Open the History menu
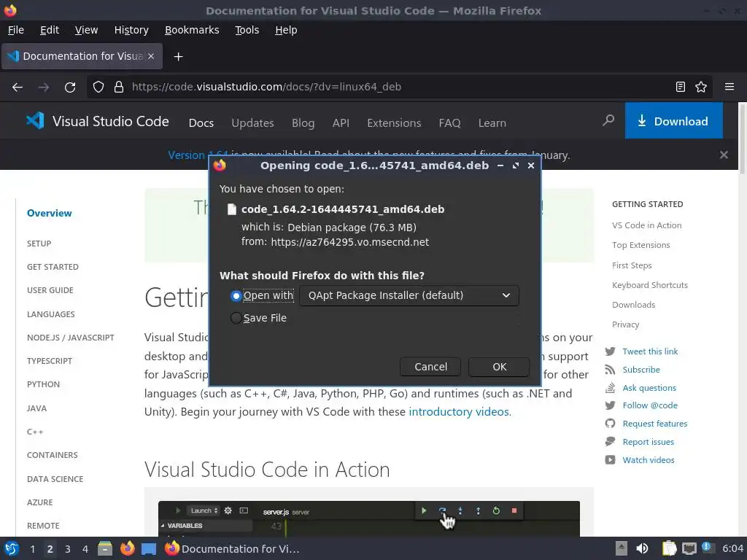This screenshot has height=560, width=747. click(x=131, y=30)
